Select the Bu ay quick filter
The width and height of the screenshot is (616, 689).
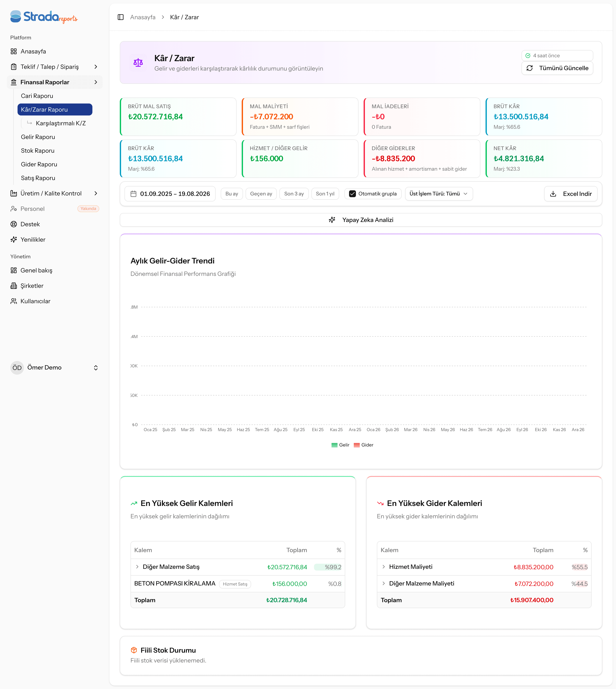pos(232,194)
